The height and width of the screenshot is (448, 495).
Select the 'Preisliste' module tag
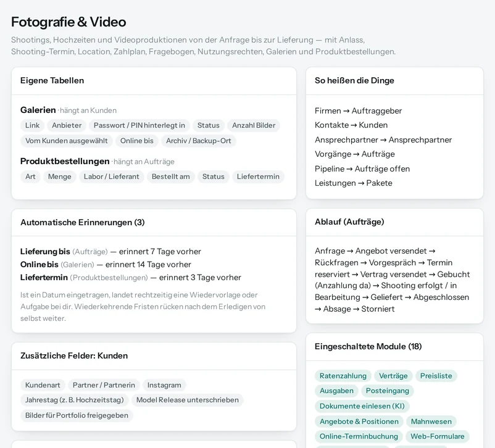tap(436, 376)
